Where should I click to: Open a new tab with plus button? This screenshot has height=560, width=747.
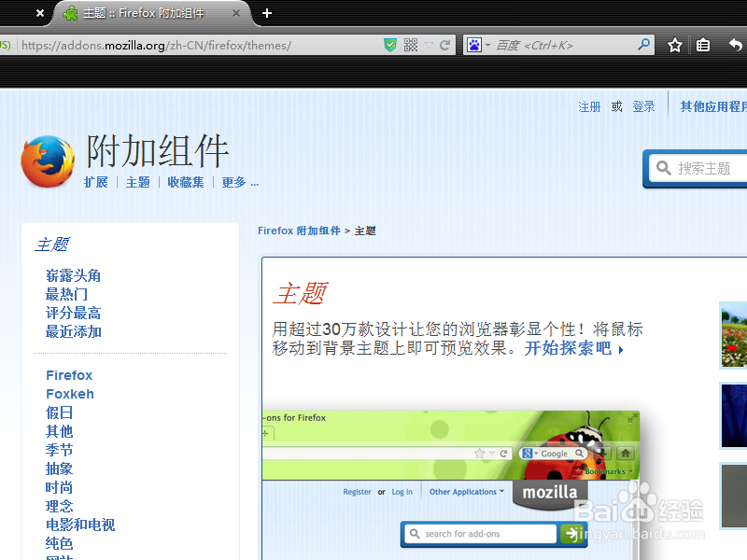click(267, 13)
